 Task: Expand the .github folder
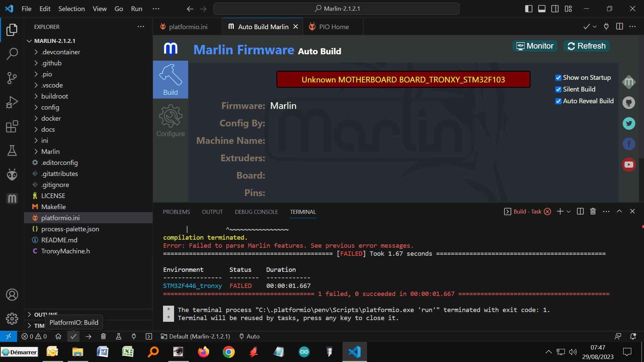tap(88, 63)
